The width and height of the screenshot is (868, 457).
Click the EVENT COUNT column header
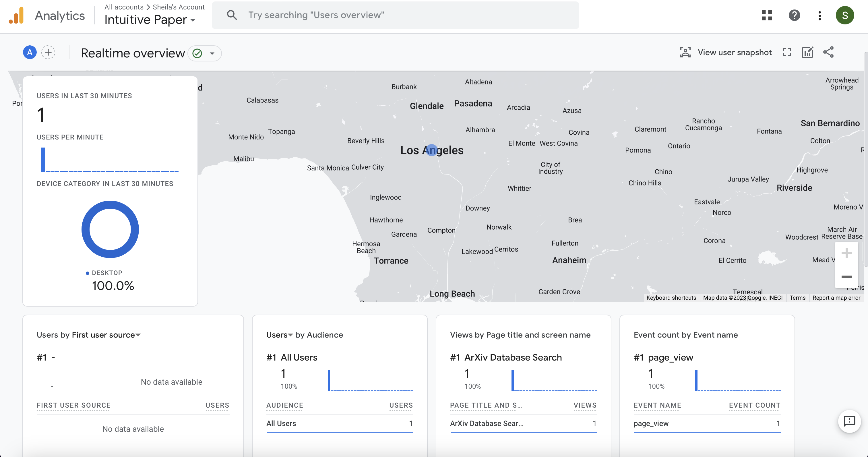[755, 405]
